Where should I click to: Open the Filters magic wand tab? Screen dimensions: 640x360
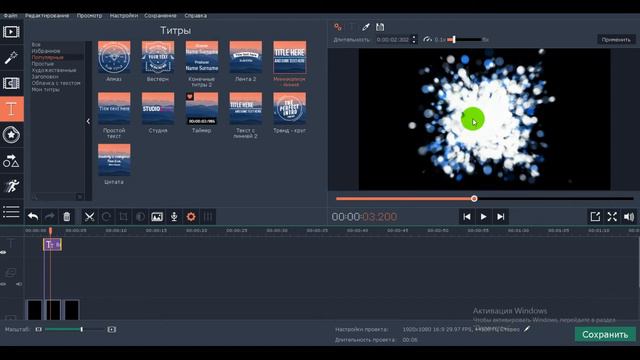click(x=11, y=58)
